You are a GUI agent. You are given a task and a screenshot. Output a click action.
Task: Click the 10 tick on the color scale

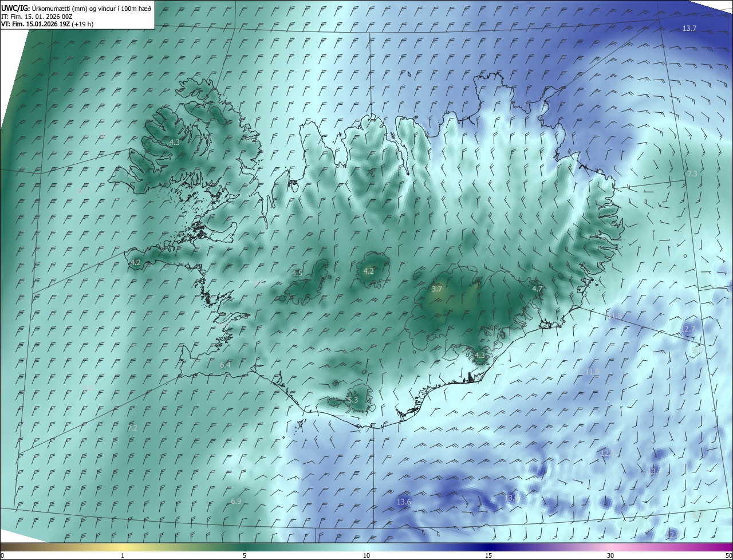coord(366,555)
